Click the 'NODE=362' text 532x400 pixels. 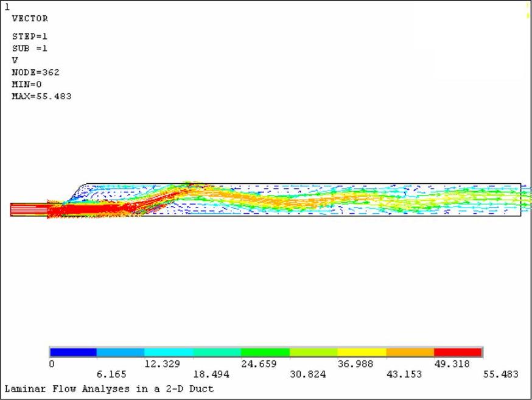(35, 72)
